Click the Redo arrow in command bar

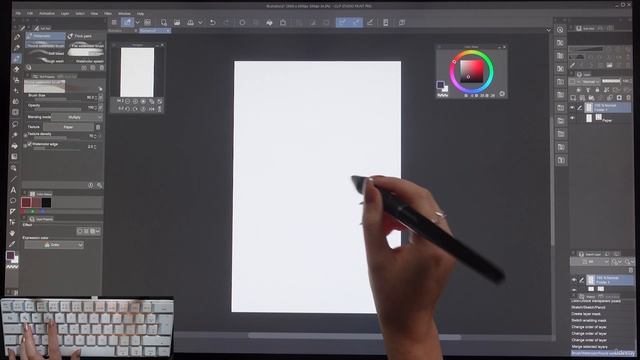pyautogui.click(x=227, y=22)
